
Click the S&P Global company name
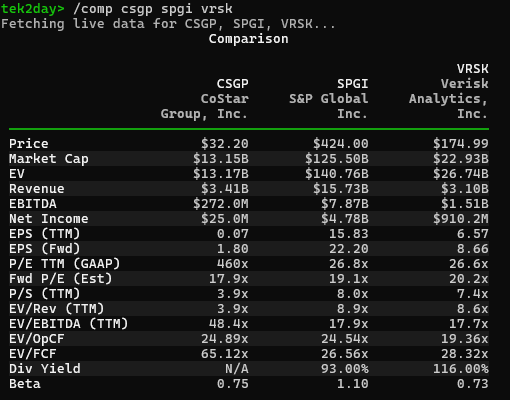[x=328, y=99]
